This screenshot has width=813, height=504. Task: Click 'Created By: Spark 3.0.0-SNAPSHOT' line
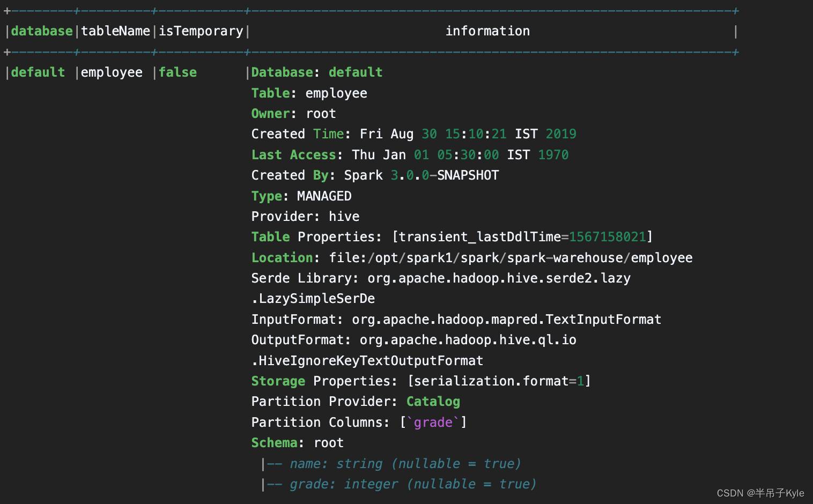coord(375,175)
